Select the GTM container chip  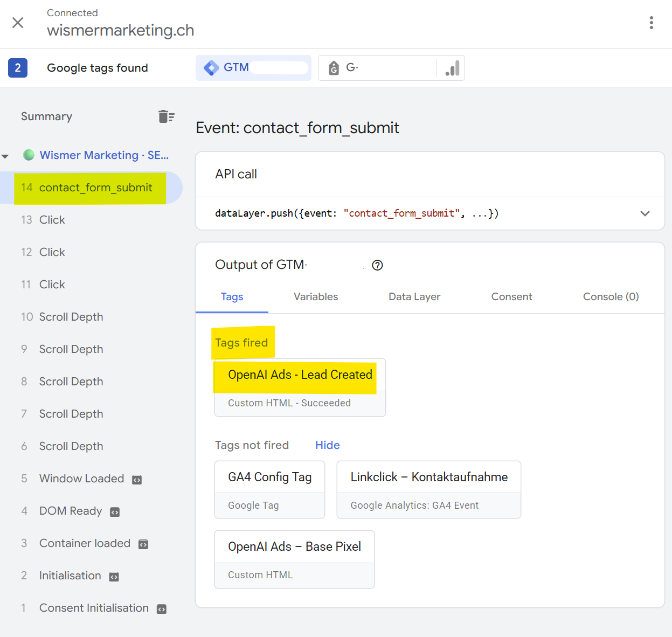253,68
